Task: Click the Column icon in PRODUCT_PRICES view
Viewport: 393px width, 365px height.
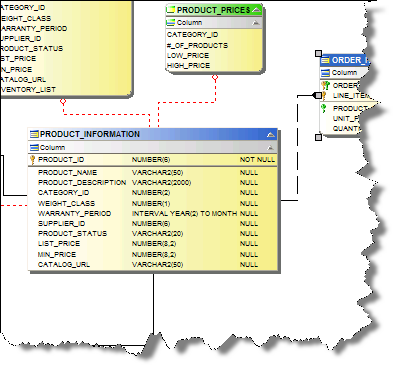Action: (x=171, y=23)
